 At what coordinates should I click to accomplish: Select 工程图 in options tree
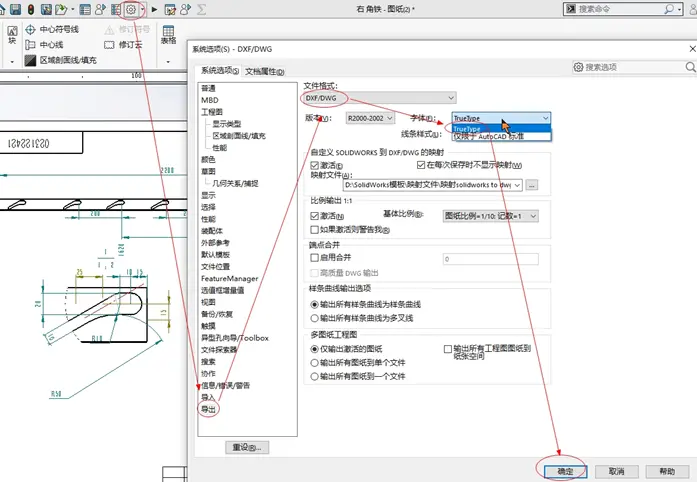coord(212,112)
